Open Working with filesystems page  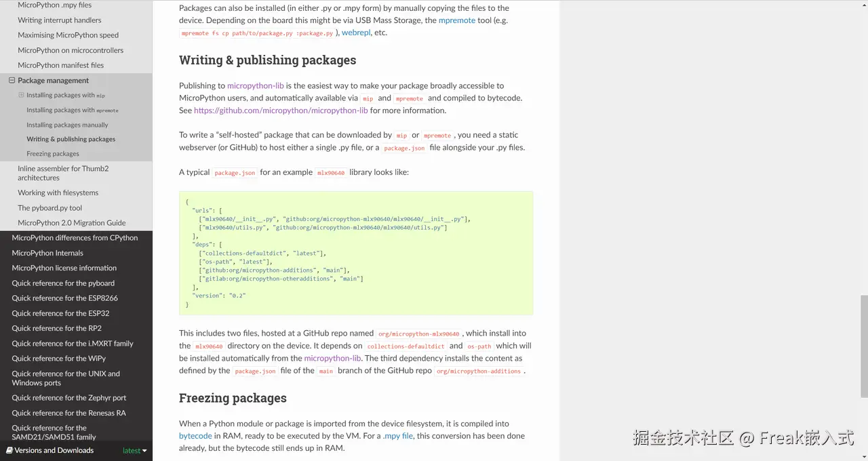pos(58,193)
